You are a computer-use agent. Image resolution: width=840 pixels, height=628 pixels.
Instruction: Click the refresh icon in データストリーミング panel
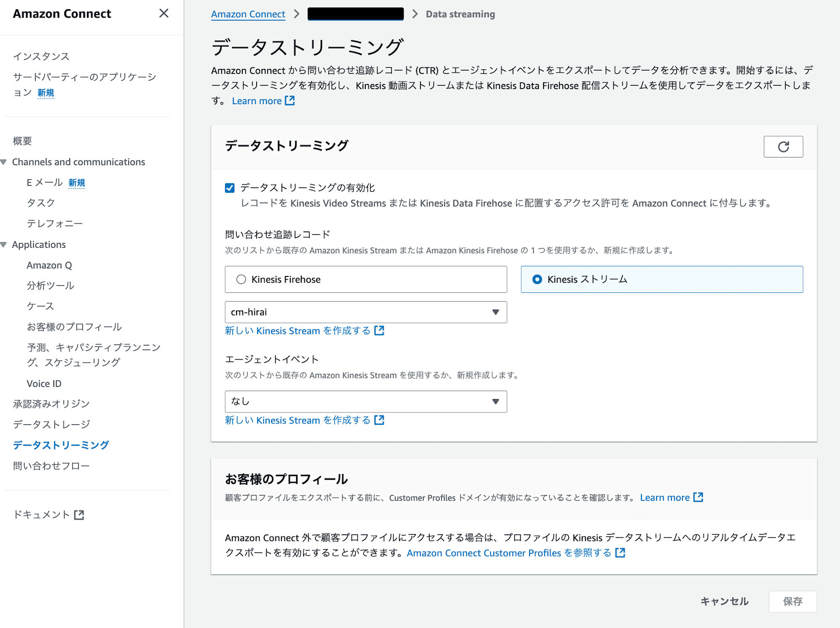pyautogui.click(x=783, y=147)
